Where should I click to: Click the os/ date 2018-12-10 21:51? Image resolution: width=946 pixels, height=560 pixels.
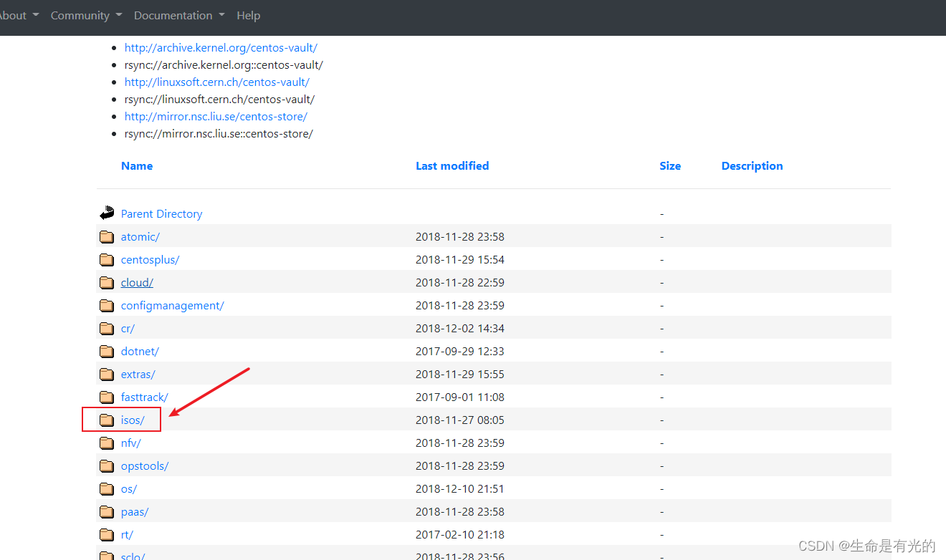[x=460, y=488]
